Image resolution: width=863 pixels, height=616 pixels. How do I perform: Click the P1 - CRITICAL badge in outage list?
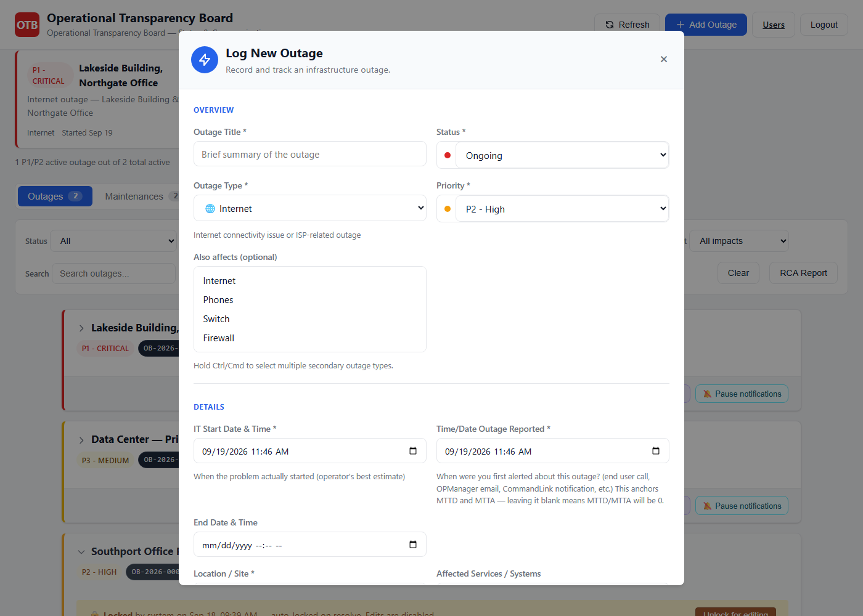105,349
